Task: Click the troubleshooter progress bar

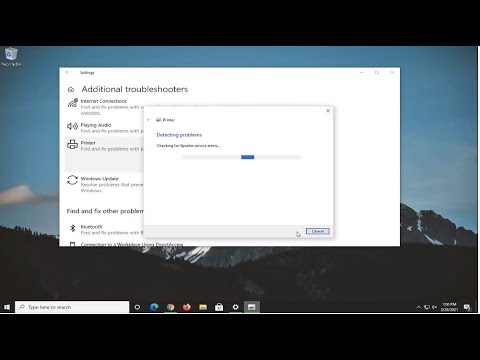Action: pos(241,157)
